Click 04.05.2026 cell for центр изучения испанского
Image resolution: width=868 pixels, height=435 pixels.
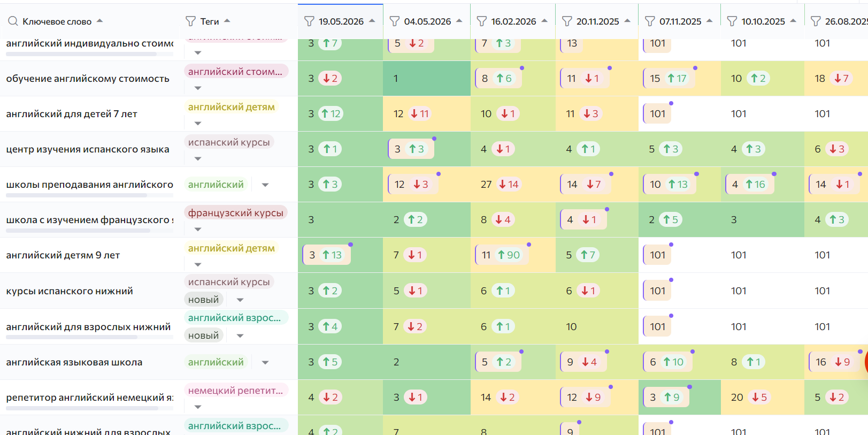[427, 149]
